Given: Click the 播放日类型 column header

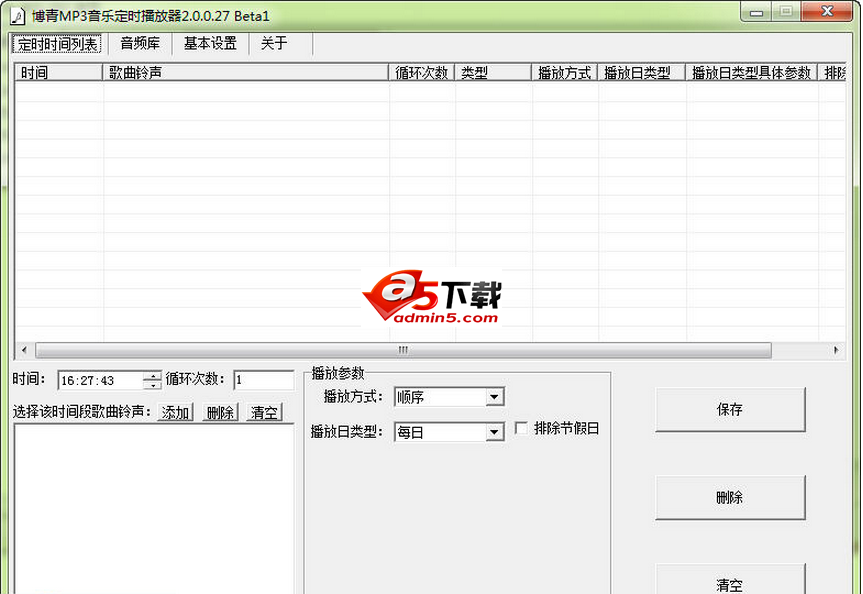Looking at the screenshot, I should pyautogui.click(x=642, y=73).
